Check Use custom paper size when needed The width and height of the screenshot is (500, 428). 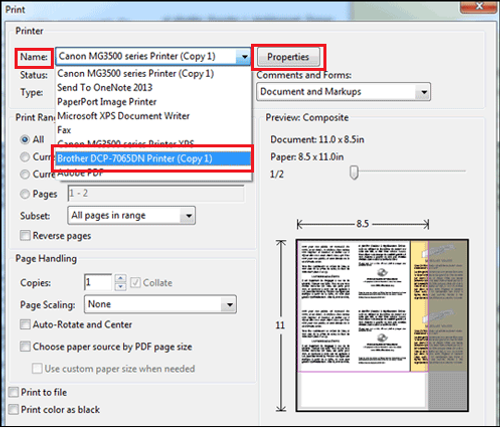(37, 369)
